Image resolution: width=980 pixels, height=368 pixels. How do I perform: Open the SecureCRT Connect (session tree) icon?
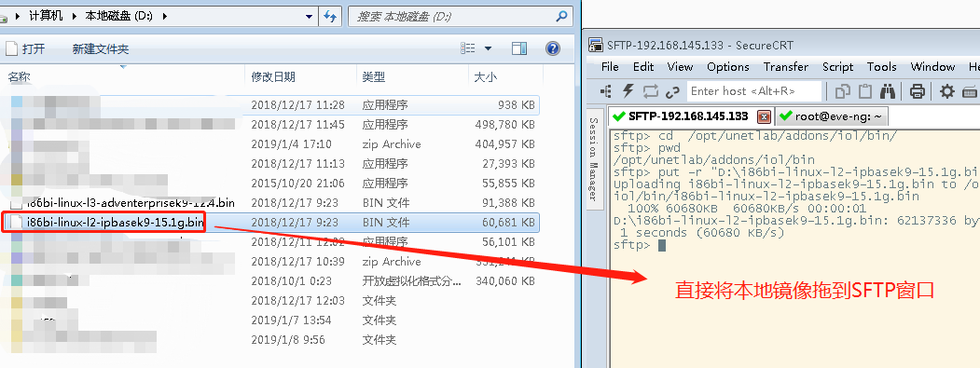tap(606, 91)
